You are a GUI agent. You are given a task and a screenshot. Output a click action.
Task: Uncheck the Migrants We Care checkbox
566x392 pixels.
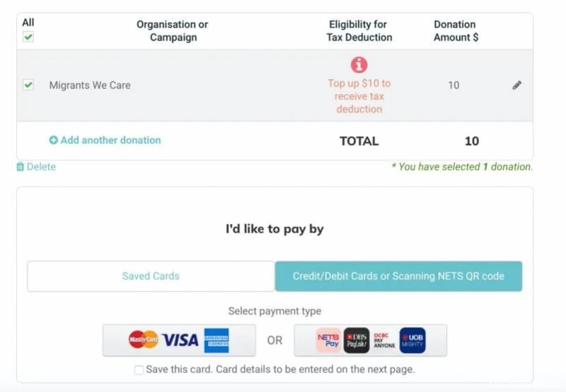point(28,85)
